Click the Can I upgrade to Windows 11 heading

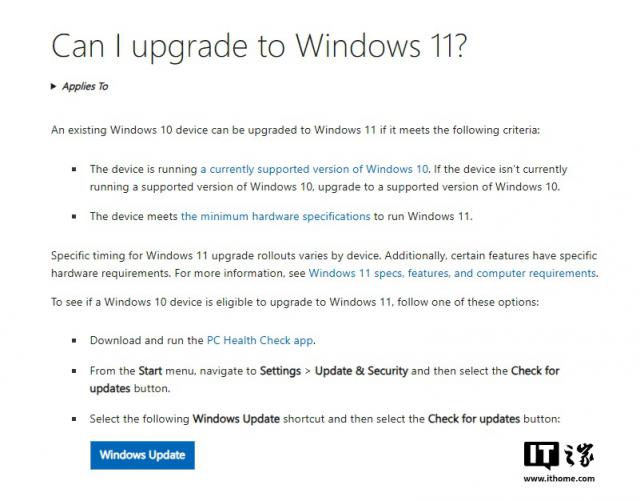[x=259, y=45]
